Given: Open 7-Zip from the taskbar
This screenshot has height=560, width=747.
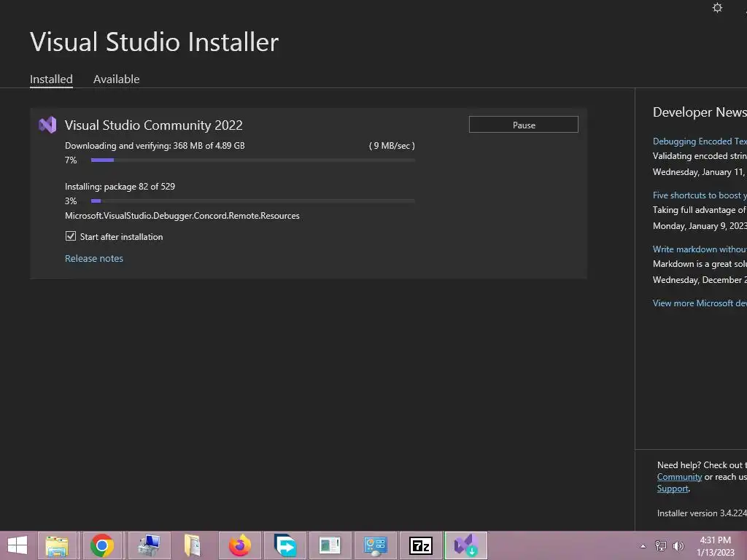Looking at the screenshot, I should coord(421,545).
